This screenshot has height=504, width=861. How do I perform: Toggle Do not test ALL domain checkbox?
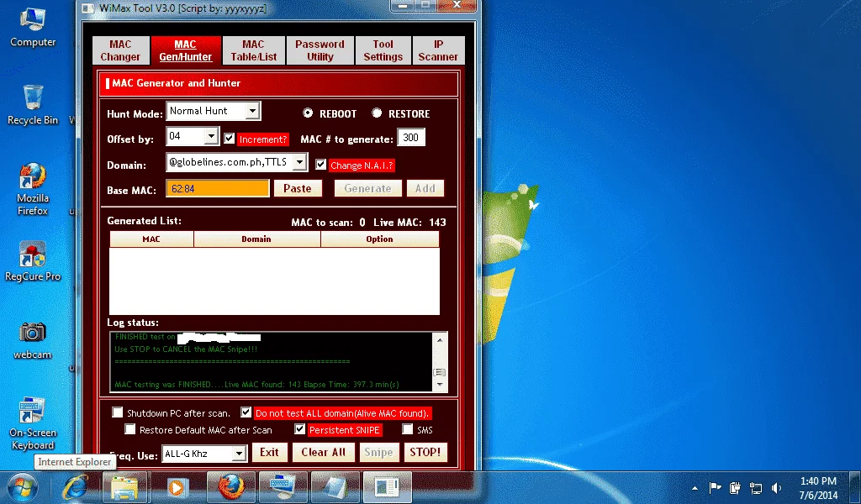coord(246,412)
